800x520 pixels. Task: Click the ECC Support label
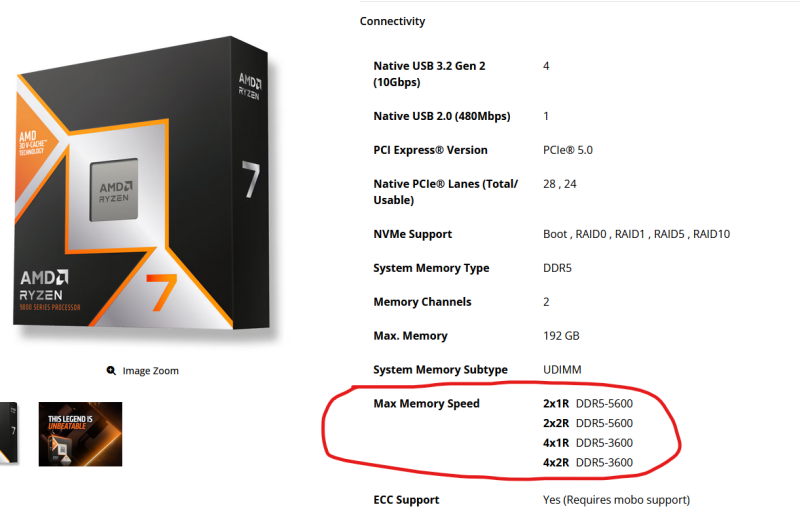tap(406, 500)
